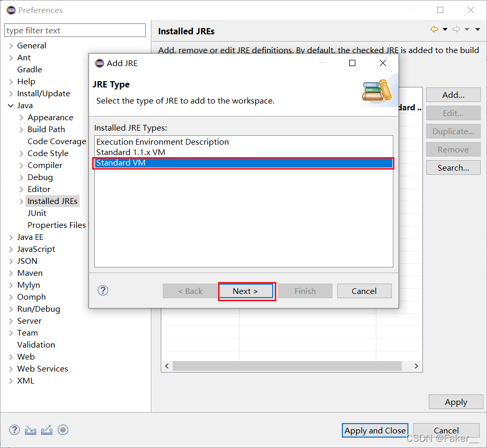The width and height of the screenshot is (487, 448).
Task: Click Cancel in the Preferences window
Action: 446,430
